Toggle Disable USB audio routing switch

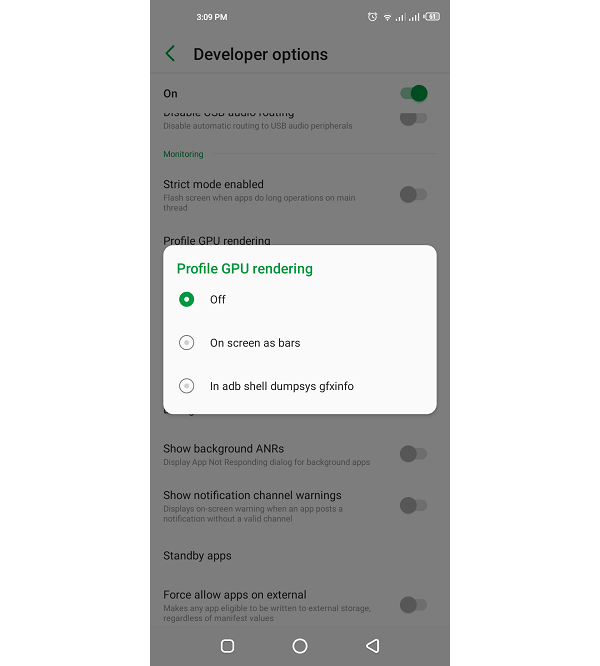click(414, 118)
